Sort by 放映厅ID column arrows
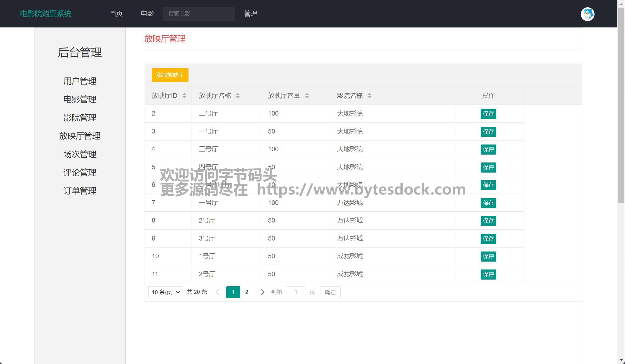The width and height of the screenshot is (625, 364). coord(184,96)
